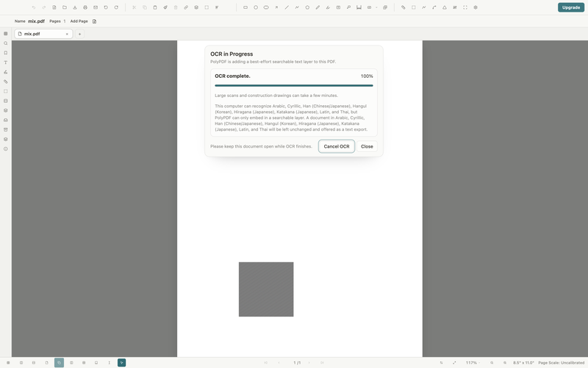
Task: Click Add Page in the header
Action: tap(79, 21)
